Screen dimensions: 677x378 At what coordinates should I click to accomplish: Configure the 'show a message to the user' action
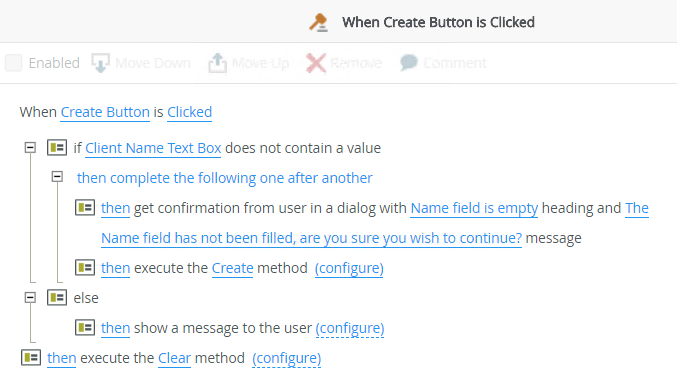(x=350, y=328)
